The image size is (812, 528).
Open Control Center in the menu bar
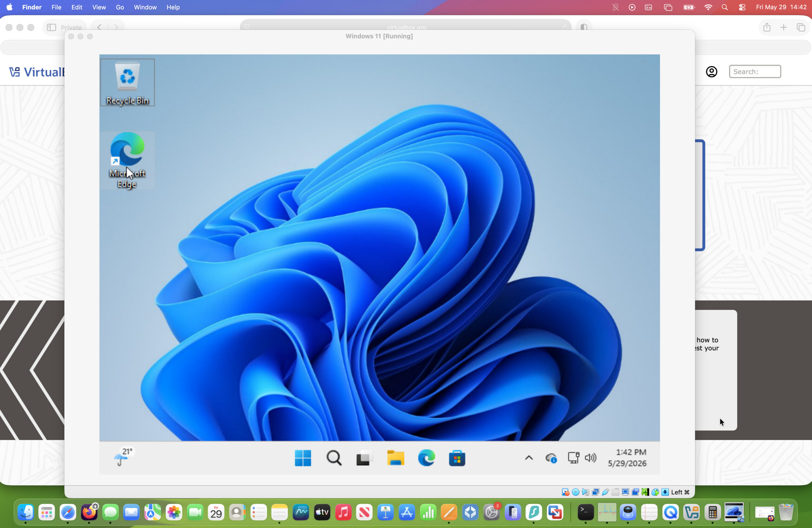[742, 7]
